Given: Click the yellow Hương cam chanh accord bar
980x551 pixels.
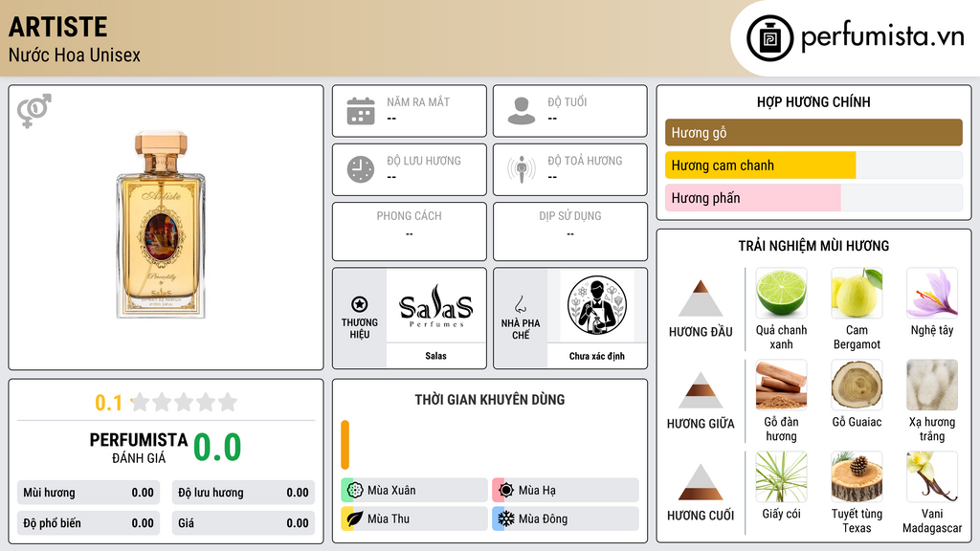Looking at the screenshot, I should point(760,165).
